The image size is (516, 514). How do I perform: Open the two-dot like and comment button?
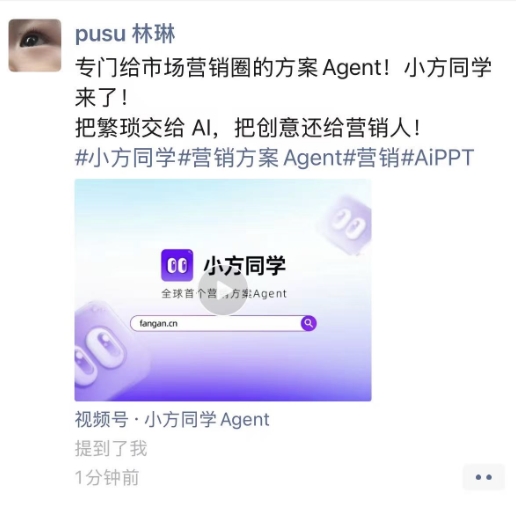484,477
